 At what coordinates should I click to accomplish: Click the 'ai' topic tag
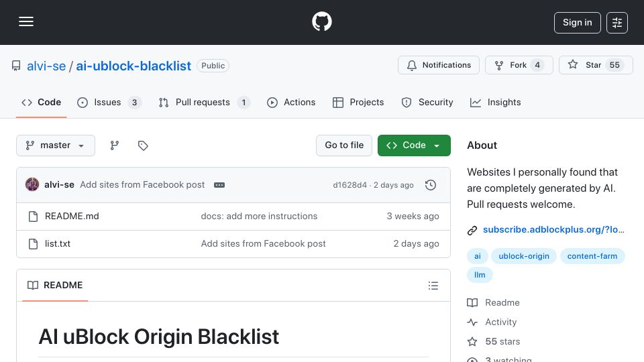click(477, 256)
